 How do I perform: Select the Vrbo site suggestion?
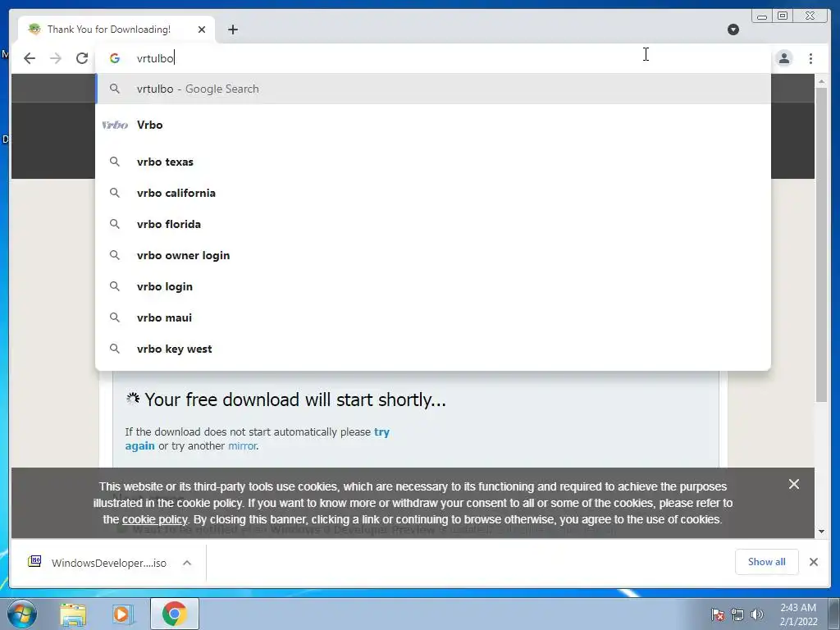tap(433, 125)
